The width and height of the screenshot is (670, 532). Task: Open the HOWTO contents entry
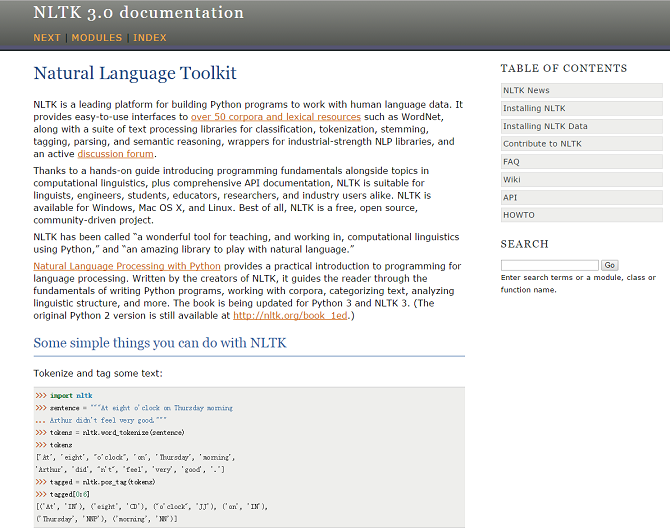click(x=582, y=215)
